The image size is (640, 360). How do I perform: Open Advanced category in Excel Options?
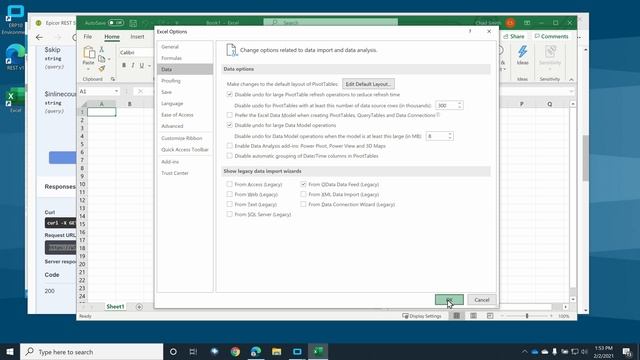(x=185, y=126)
